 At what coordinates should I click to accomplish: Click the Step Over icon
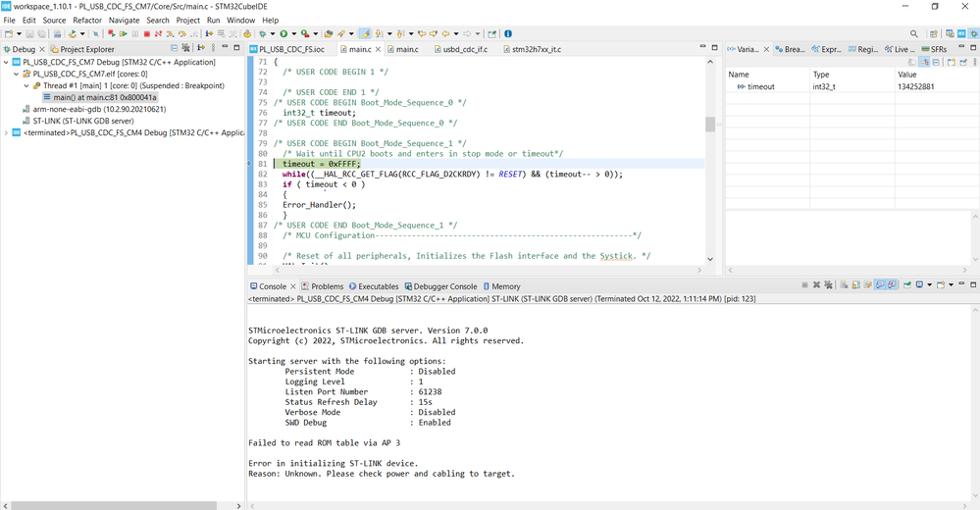coord(181,33)
